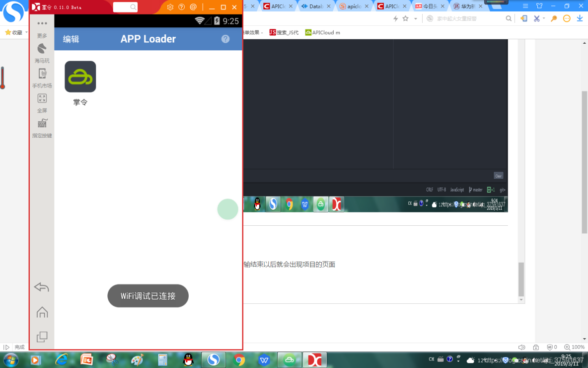Open the 更多 (more) menu in emulator sidebar
This screenshot has height=368, width=588.
pyautogui.click(x=42, y=28)
